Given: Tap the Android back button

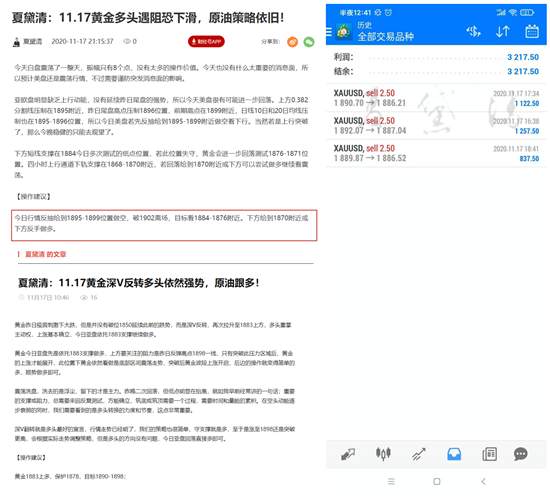Looking at the screenshot, I should [483, 482].
